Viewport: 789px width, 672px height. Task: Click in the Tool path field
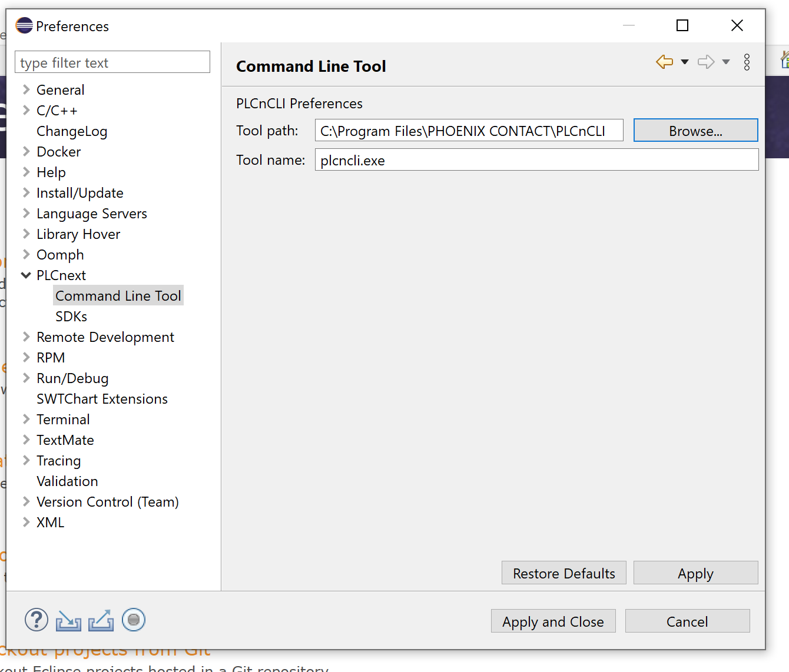(469, 131)
